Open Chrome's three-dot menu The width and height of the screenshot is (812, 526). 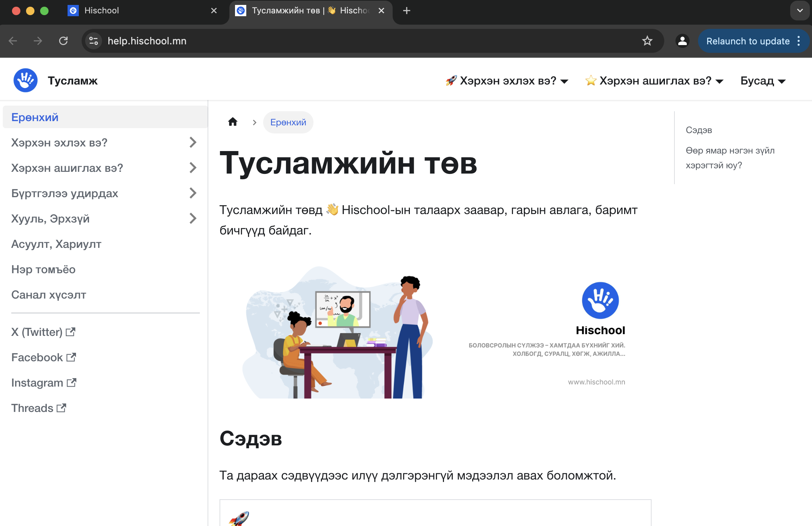coord(799,41)
